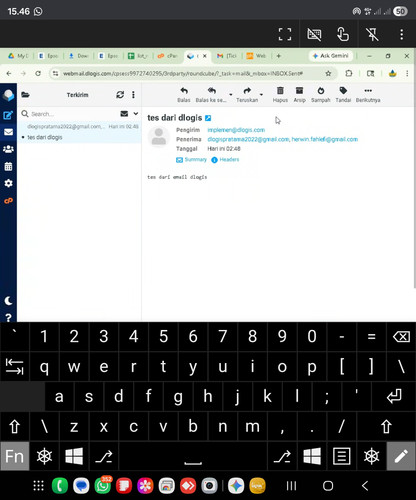Image resolution: width=416 pixels, height=500 pixels.
Task: Click the orange cPanel icon in sidebar
Action: pyautogui.click(x=8, y=201)
